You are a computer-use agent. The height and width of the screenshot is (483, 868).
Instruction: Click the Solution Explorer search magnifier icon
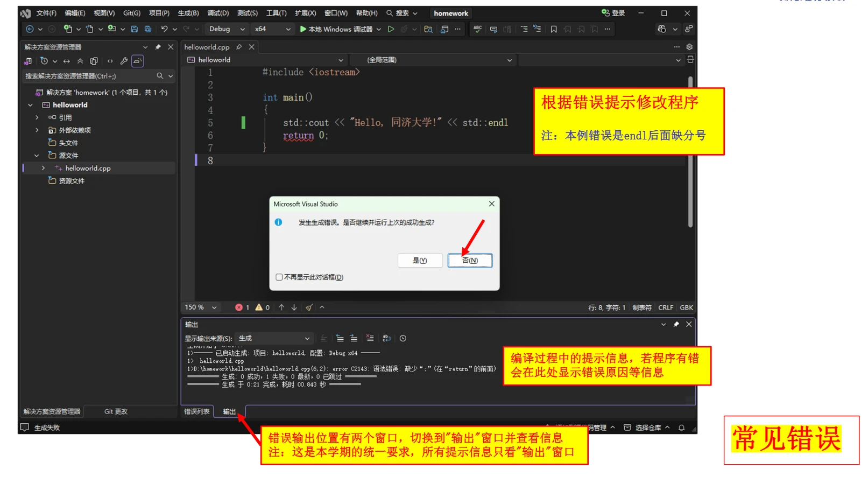tap(160, 76)
